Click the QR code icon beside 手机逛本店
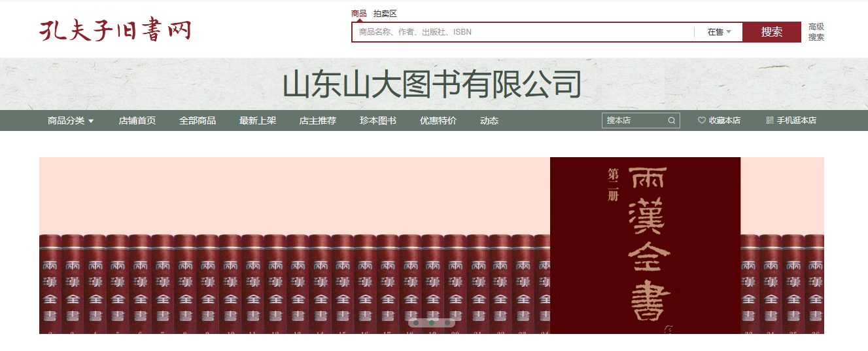Screen dimensions: 868x351 click(x=770, y=120)
